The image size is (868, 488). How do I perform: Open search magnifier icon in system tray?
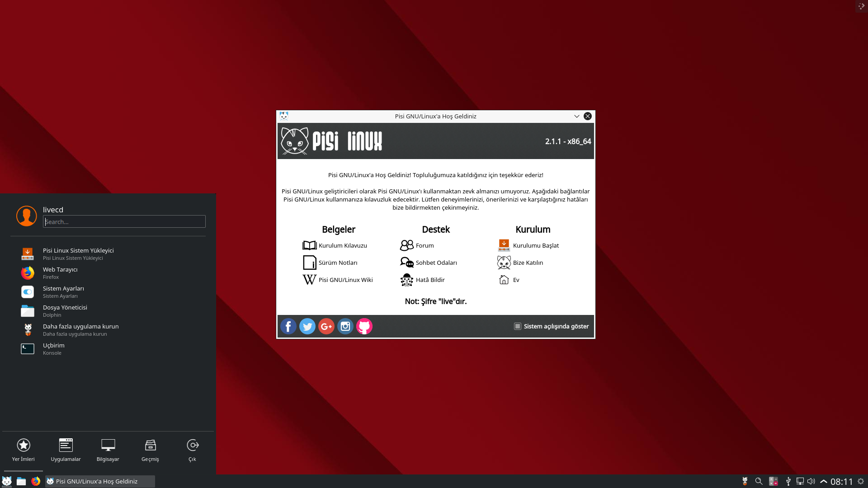pos(759,481)
